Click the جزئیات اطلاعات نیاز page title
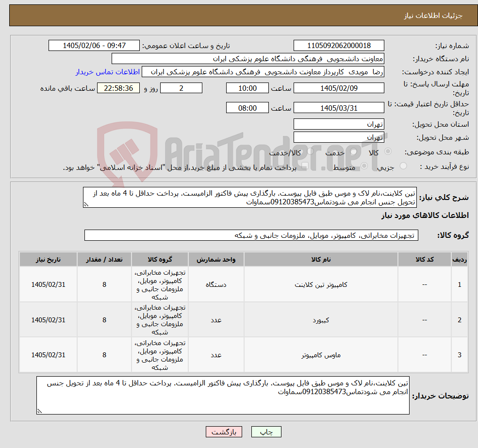Viewport: 478px width, 448px height. pyautogui.click(x=433, y=16)
